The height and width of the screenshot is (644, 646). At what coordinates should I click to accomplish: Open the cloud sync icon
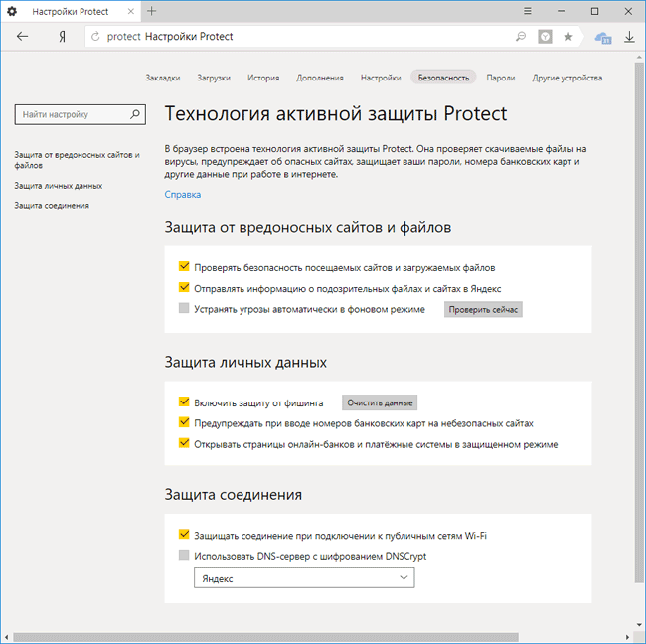pyautogui.click(x=603, y=38)
